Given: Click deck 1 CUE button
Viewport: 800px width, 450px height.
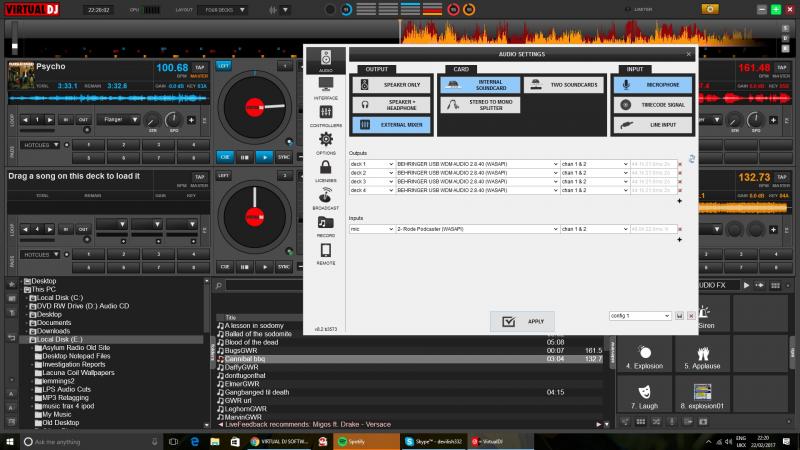Looking at the screenshot, I should point(225,157).
